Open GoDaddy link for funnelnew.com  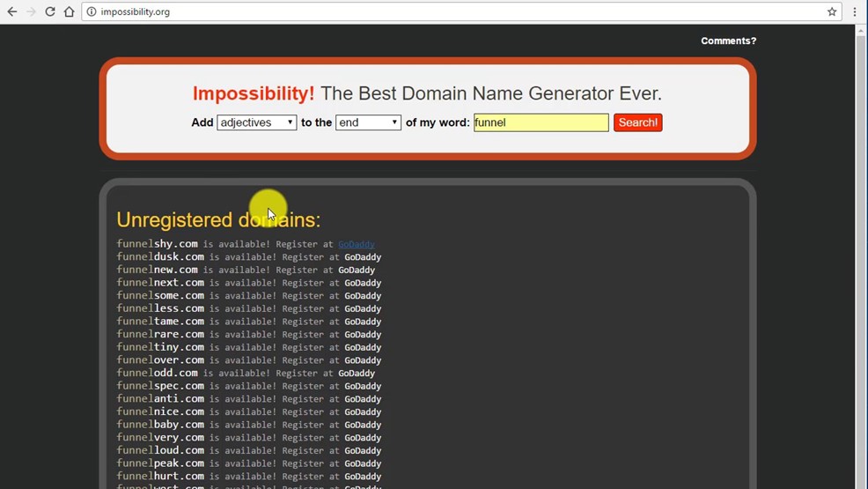point(357,270)
